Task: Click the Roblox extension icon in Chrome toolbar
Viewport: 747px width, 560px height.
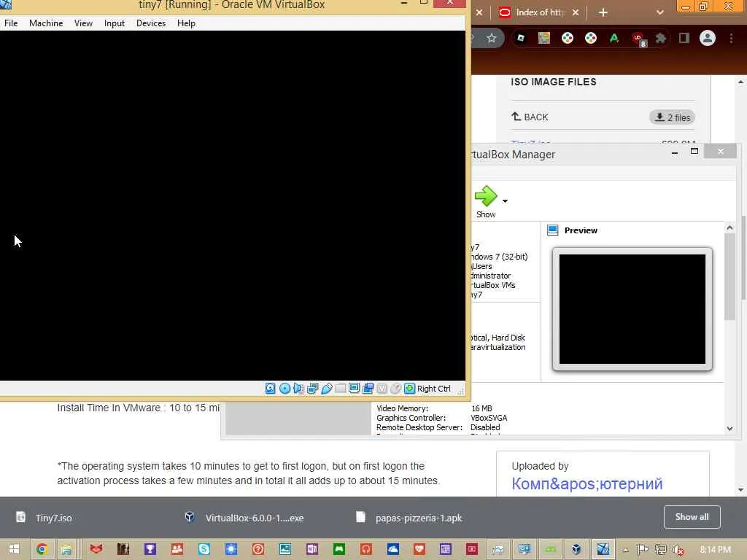Action: pos(521,38)
